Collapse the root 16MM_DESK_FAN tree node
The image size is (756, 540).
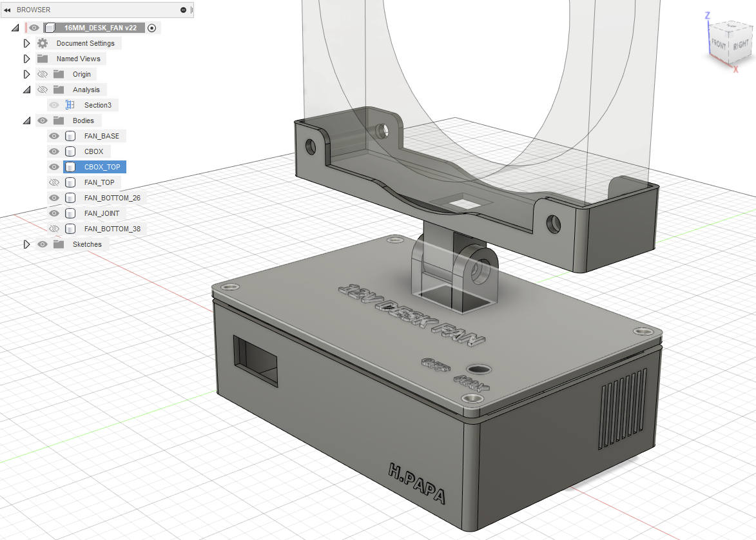pyautogui.click(x=15, y=28)
